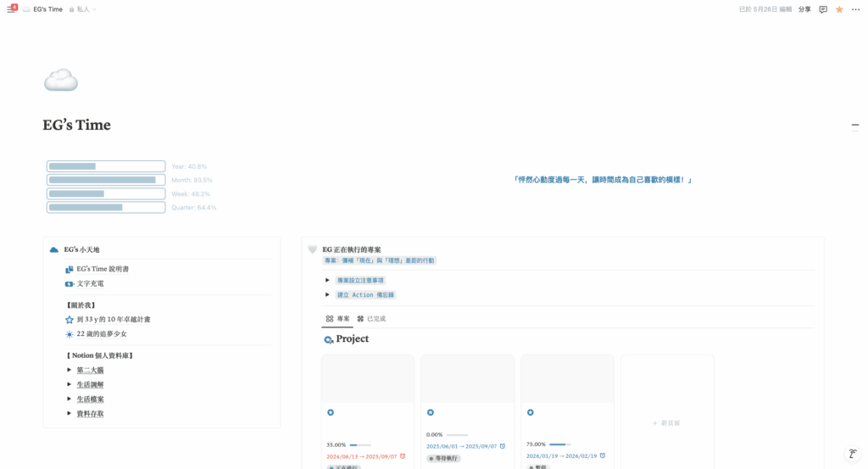Viewport: 868px width, 469px height.
Task: Expand the 生活調解 toggle
Action: click(x=70, y=384)
